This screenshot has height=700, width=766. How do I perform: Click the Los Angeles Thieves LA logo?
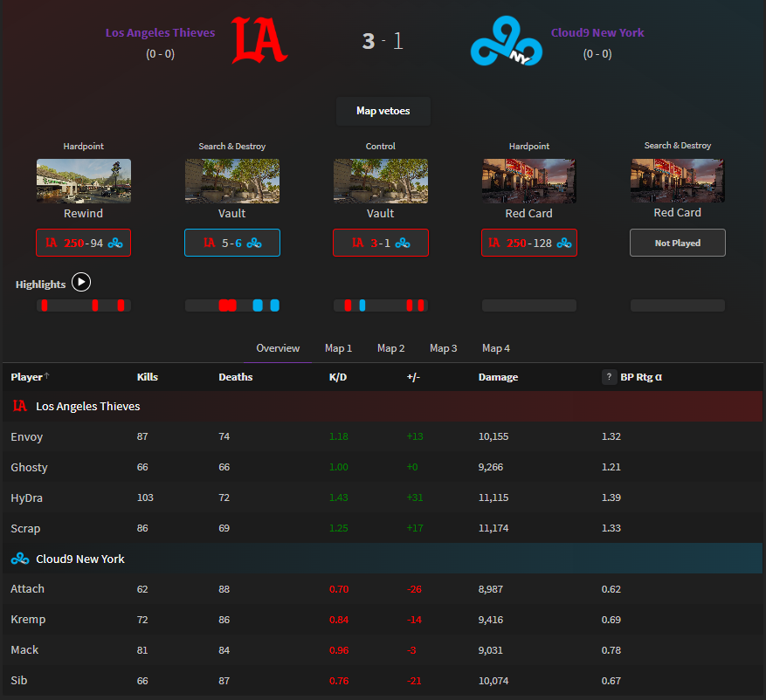(259, 40)
